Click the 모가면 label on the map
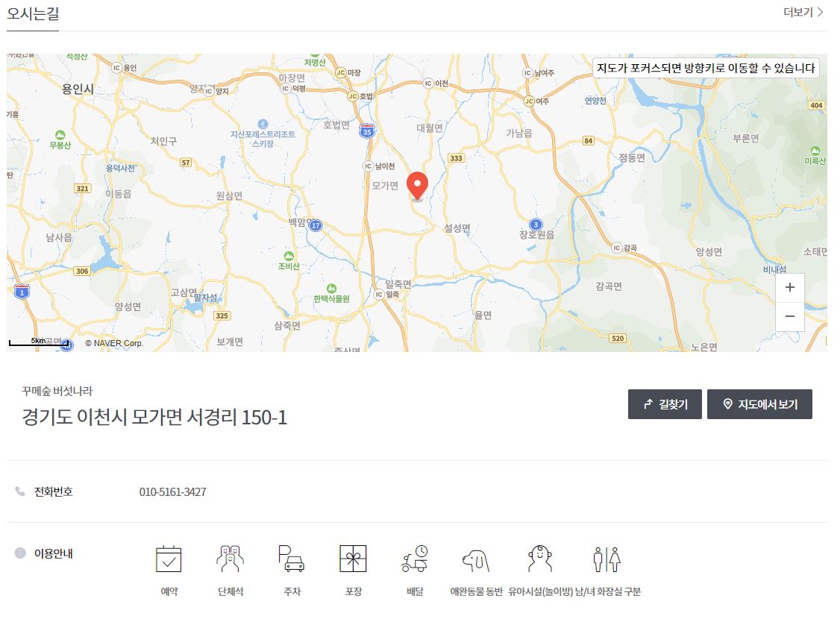This screenshot has width=840, height=622. pos(385,186)
